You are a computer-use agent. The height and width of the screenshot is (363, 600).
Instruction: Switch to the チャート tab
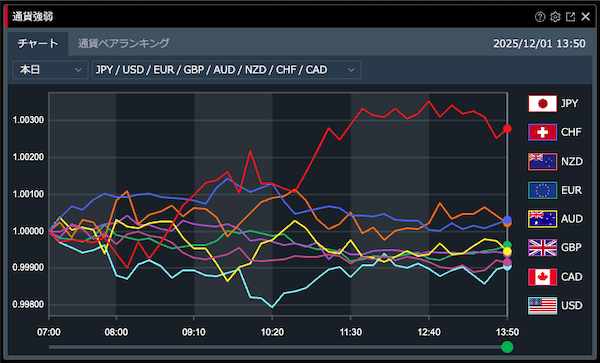38,43
